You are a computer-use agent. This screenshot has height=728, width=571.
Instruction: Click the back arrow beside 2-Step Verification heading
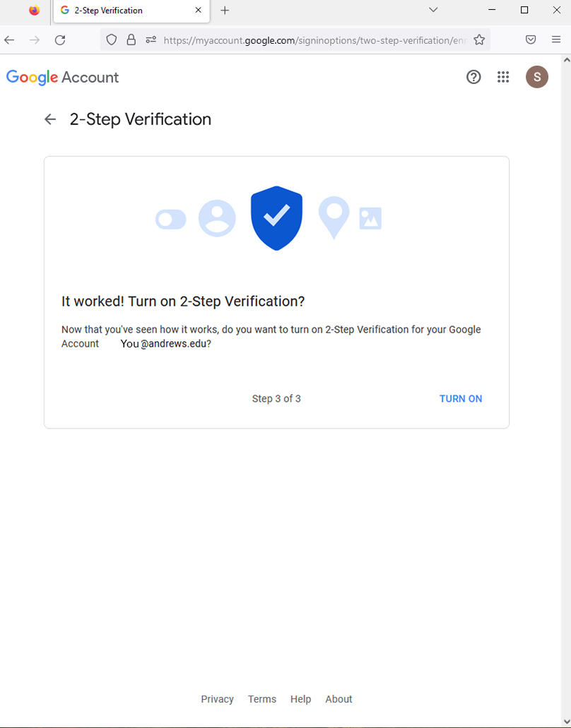point(49,119)
